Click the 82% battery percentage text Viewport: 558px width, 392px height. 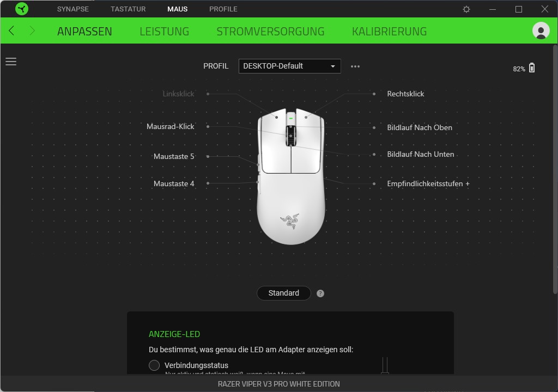tap(519, 69)
